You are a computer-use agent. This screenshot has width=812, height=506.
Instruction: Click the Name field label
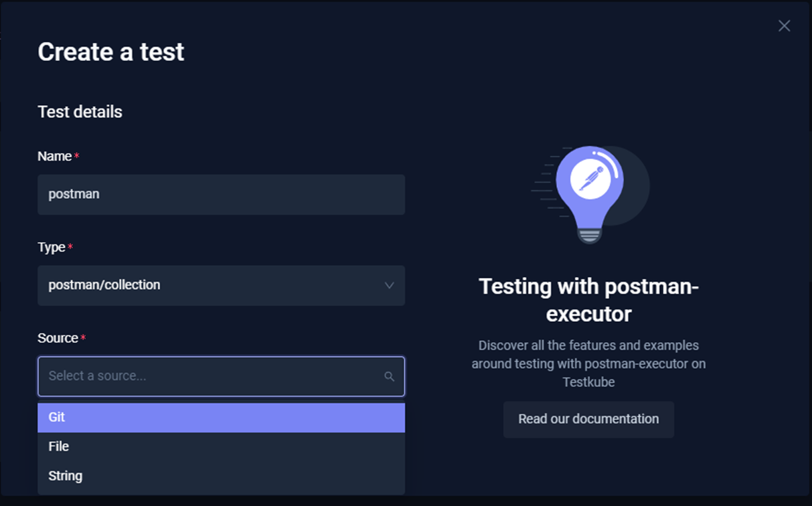coord(55,157)
